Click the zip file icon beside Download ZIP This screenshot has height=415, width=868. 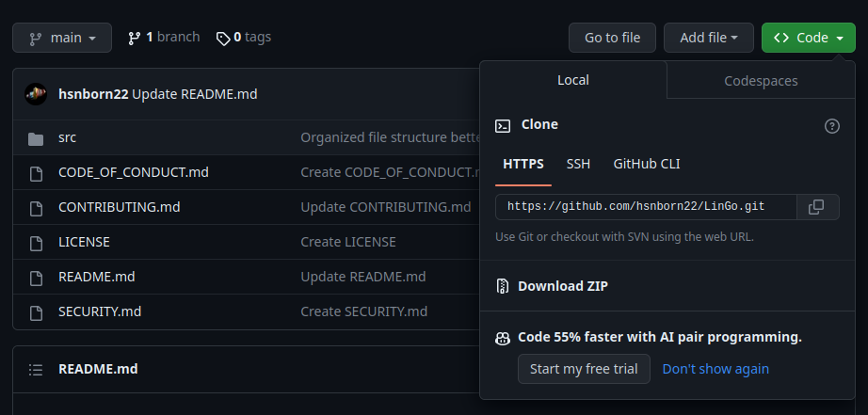(503, 286)
